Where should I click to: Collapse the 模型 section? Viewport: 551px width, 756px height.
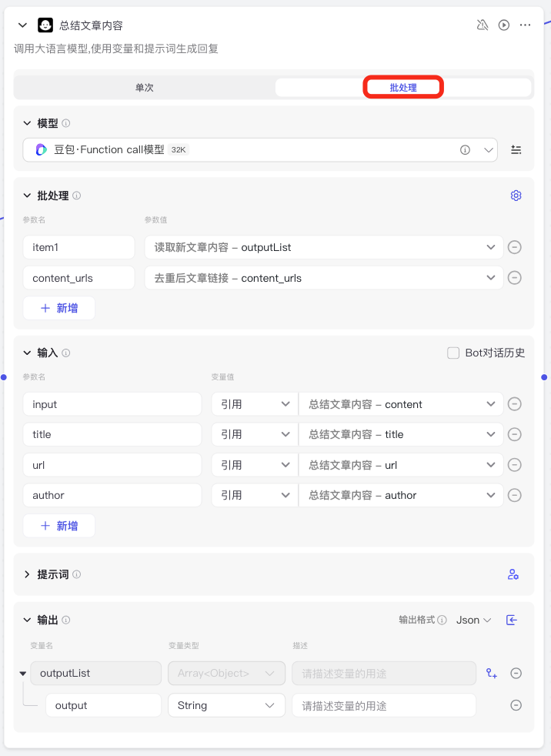tap(27, 123)
